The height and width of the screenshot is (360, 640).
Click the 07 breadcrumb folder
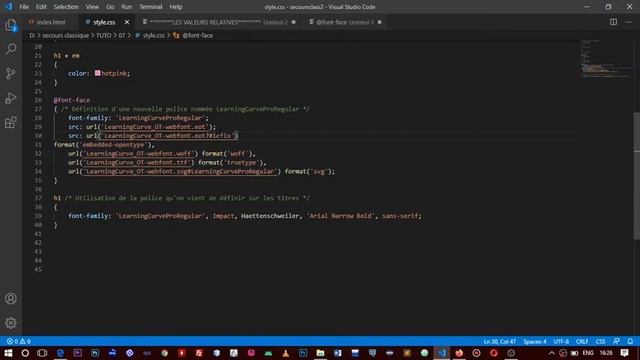point(122,36)
